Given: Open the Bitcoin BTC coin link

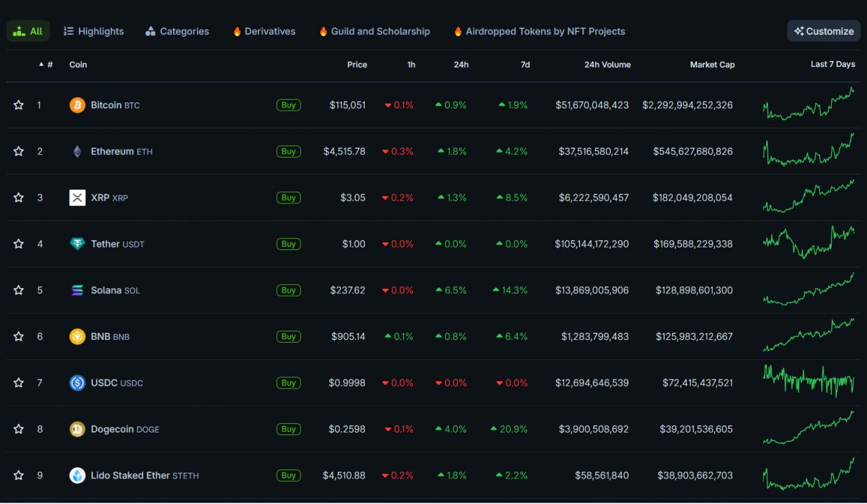Looking at the screenshot, I should (116, 105).
